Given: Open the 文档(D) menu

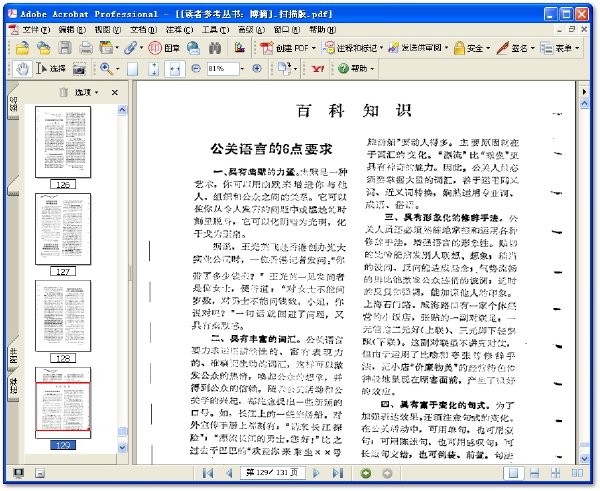Looking at the screenshot, I should tap(143, 29).
